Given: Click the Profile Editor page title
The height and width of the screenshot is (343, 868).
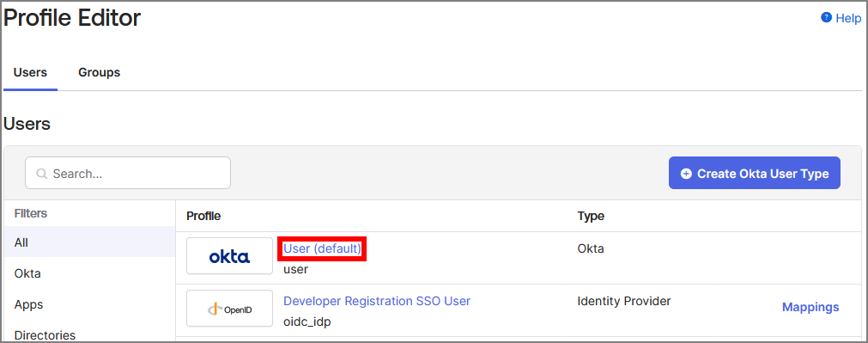Looking at the screenshot, I should [x=72, y=18].
